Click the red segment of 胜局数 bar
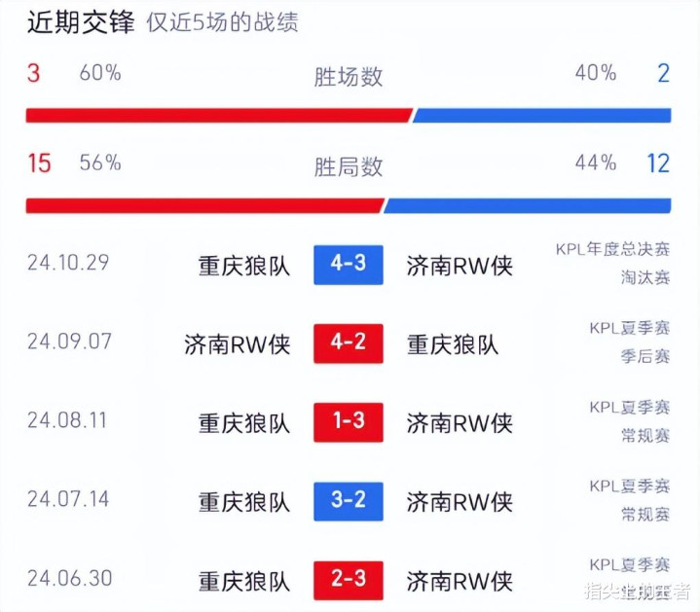This screenshot has width=700, height=612. coord(204,205)
